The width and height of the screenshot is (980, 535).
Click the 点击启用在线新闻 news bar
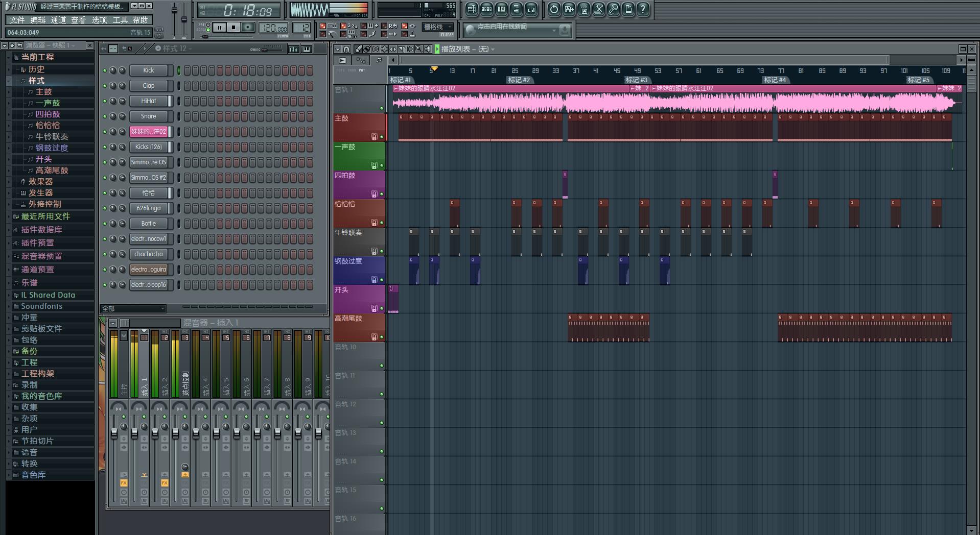coord(517,30)
